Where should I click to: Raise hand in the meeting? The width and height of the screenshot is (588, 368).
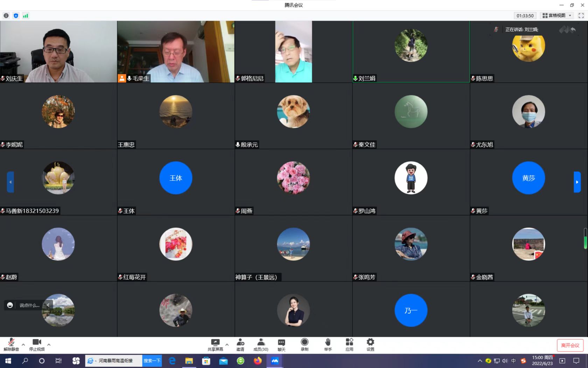tap(328, 345)
